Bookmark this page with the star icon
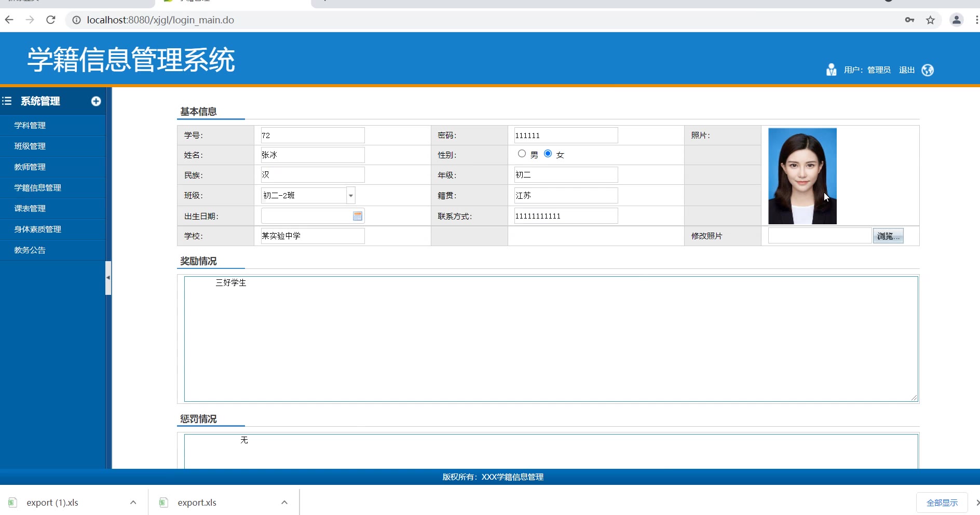The width and height of the screenshot is (980, 515). tap(930, 20)
